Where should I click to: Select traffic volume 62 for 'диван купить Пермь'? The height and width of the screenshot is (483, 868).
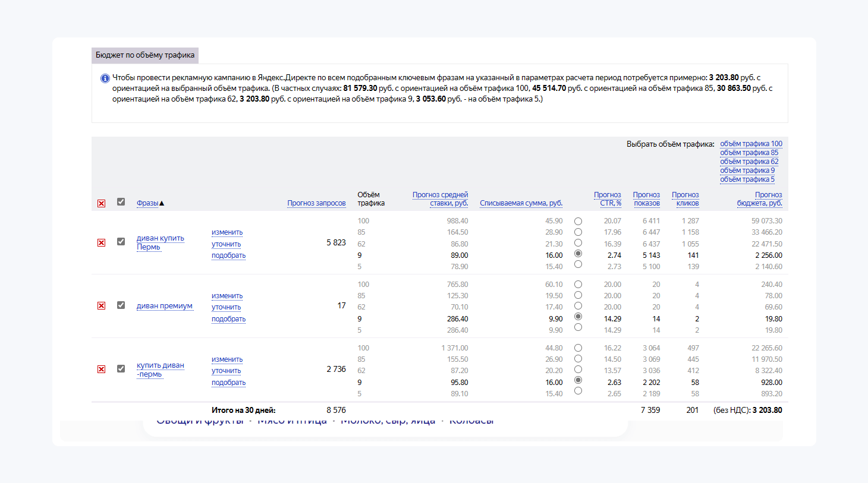click(578, 242)
